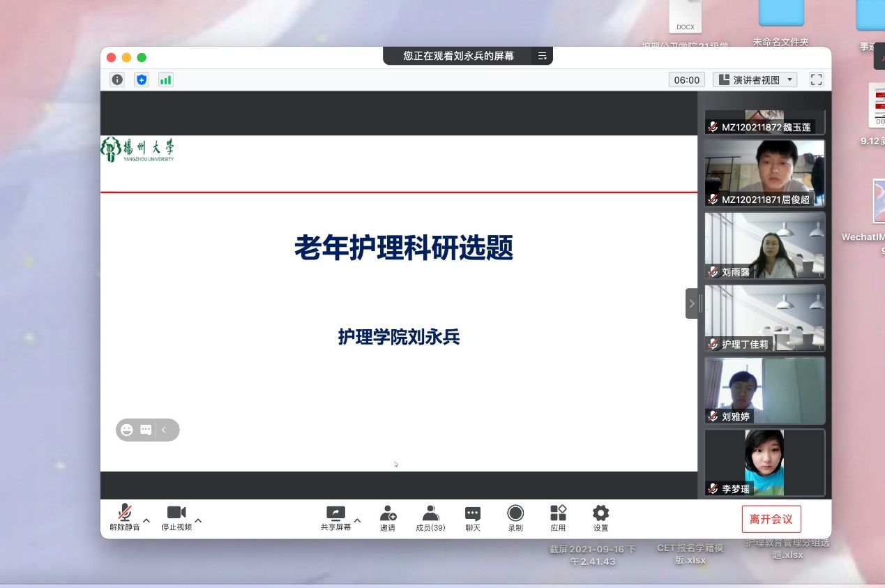Open the presenter view dropdown
Image resolution: width=885 pixels, height=588 pixels.
756,80
